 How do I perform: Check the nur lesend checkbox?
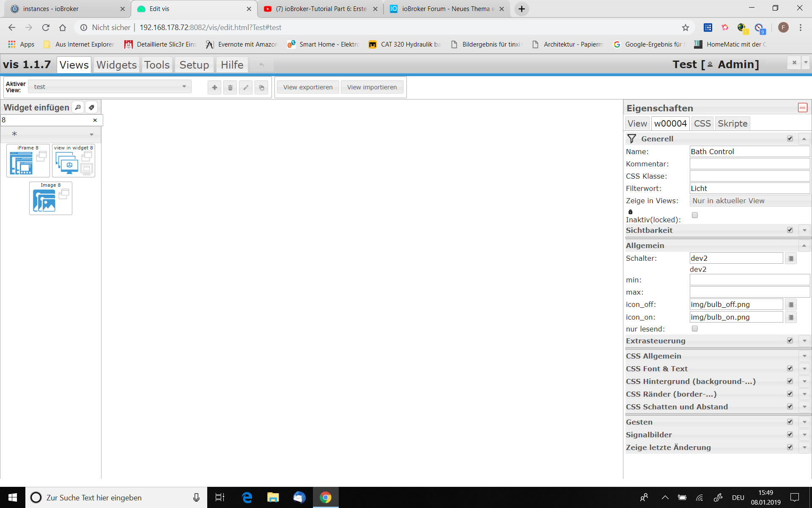tap(694, 329)
